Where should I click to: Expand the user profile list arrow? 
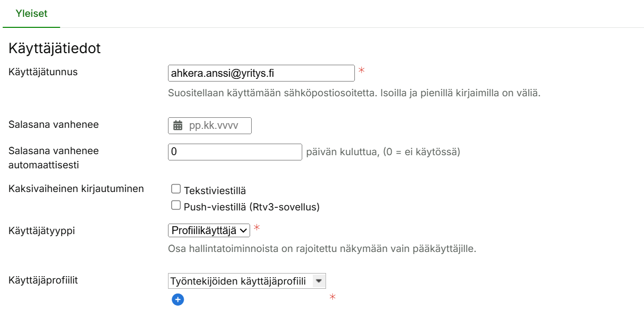319,281
